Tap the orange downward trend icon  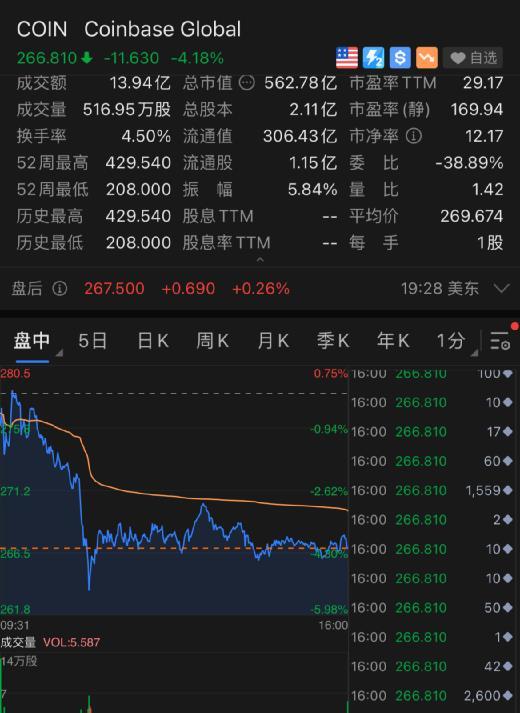tap(427, 58)
